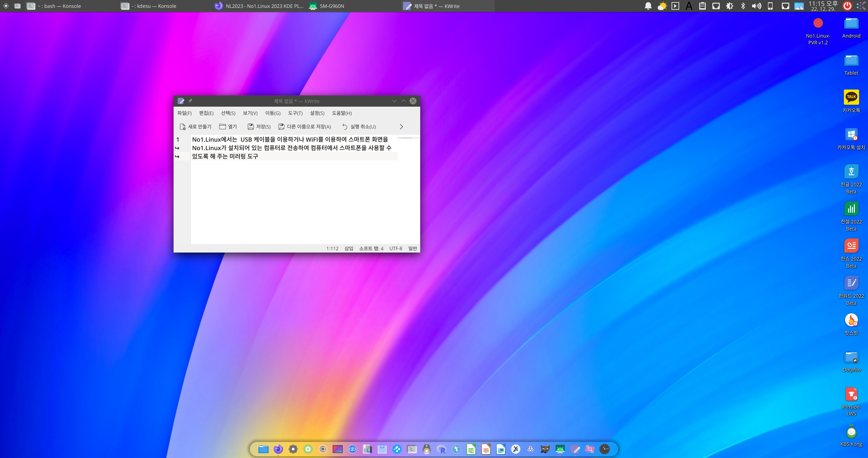Screen dimensions: 868x458
Task: Open 한글 2022 Beta desktop icon
Action: pos(851,179)
